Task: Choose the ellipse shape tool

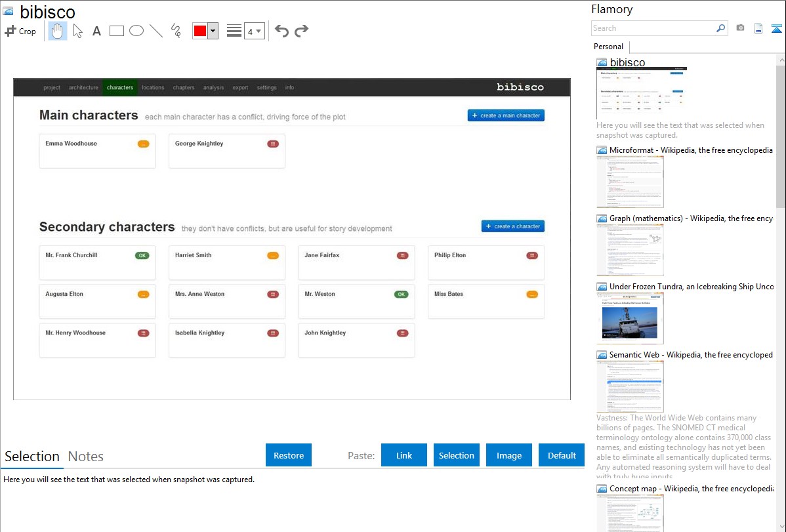Action: coord(136,31)
